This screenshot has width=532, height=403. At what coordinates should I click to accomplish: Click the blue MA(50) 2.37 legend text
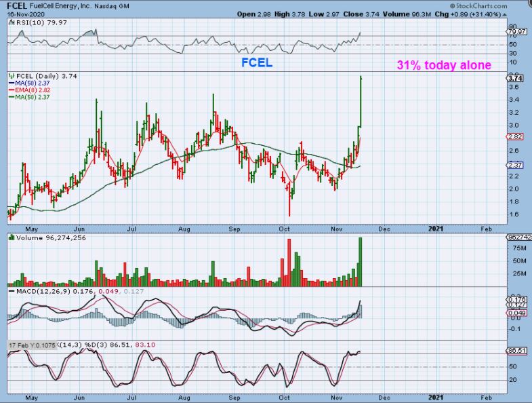click(33, 83)
